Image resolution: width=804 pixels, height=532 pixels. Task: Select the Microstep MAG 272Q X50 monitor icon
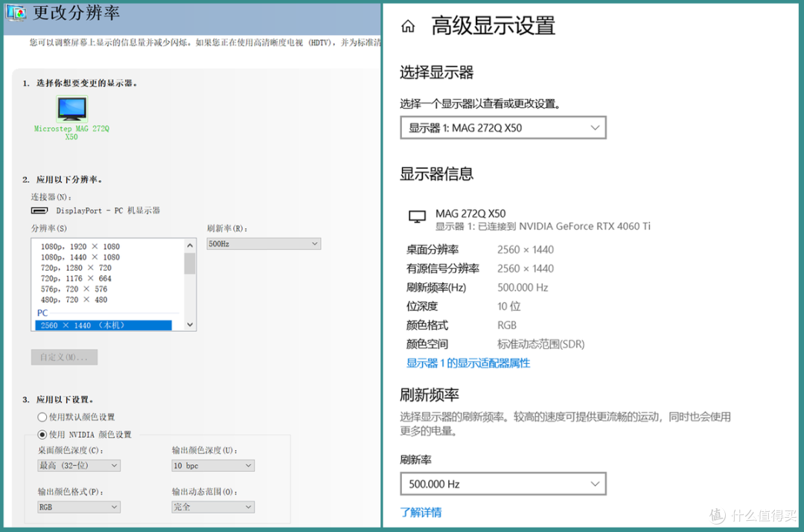pos(71,108)
